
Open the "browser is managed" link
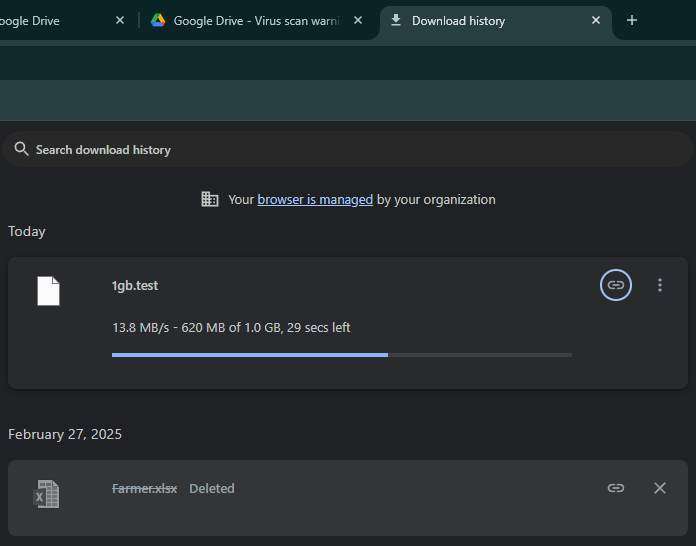pyautogui.click(x=315, y=199)
